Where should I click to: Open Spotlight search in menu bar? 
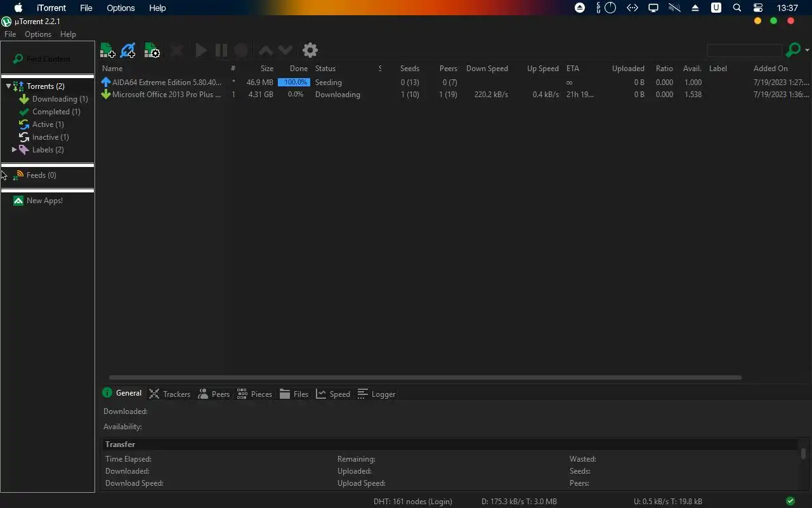coord(737,8)
